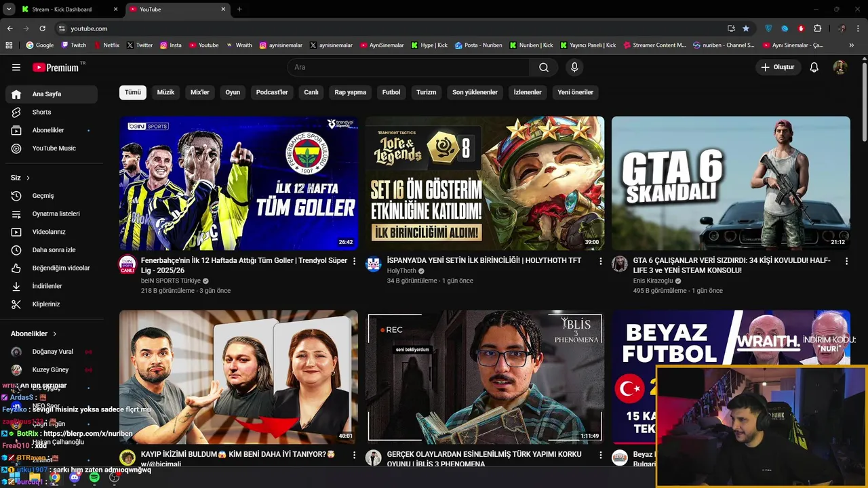868x488 pixels.
Task: Open the Twitch bookmark
Action: coord(74,45)
